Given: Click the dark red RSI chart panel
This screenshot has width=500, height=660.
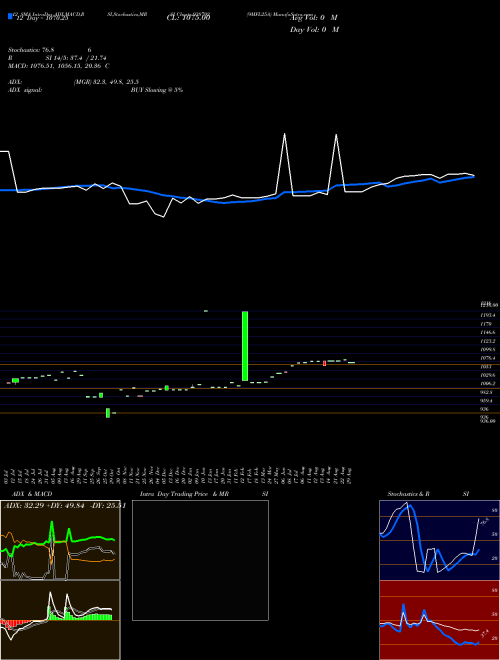Looking at the screenshot, I should (439, 620).
